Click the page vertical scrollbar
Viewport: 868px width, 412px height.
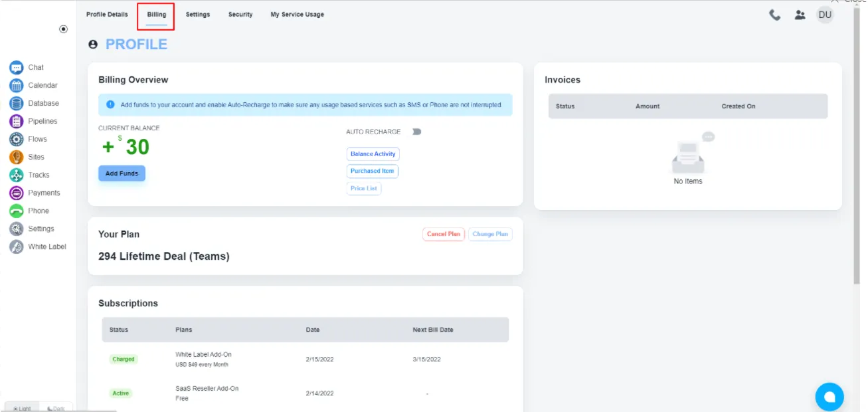(856, 146)
